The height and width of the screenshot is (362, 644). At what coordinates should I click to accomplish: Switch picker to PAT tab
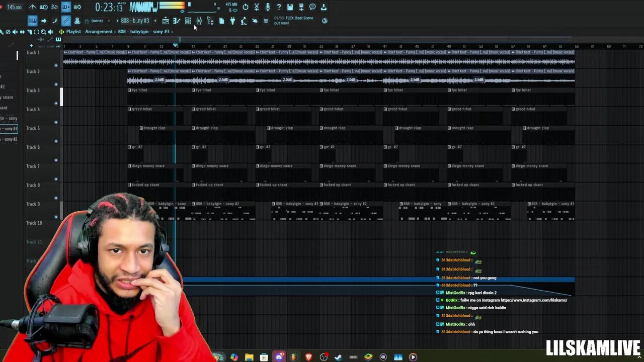click(x=58, y=47)
